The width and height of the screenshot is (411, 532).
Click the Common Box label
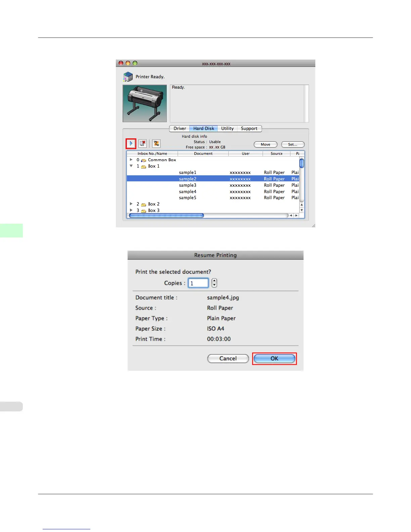[162, 160]
